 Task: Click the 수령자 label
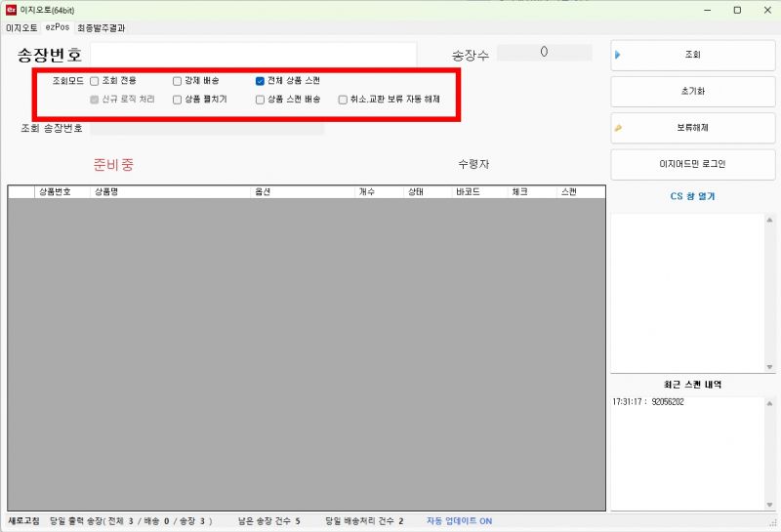point(473,164)
